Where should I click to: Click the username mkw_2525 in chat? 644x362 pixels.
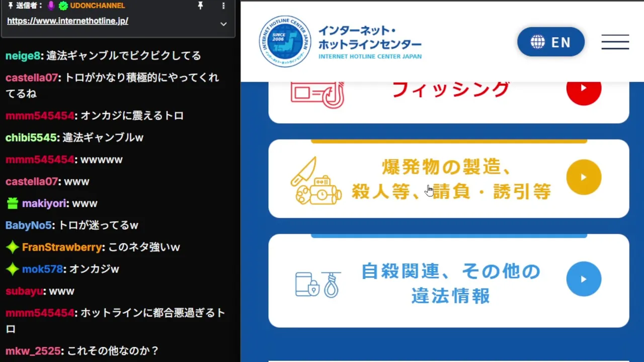click(33, 351)
